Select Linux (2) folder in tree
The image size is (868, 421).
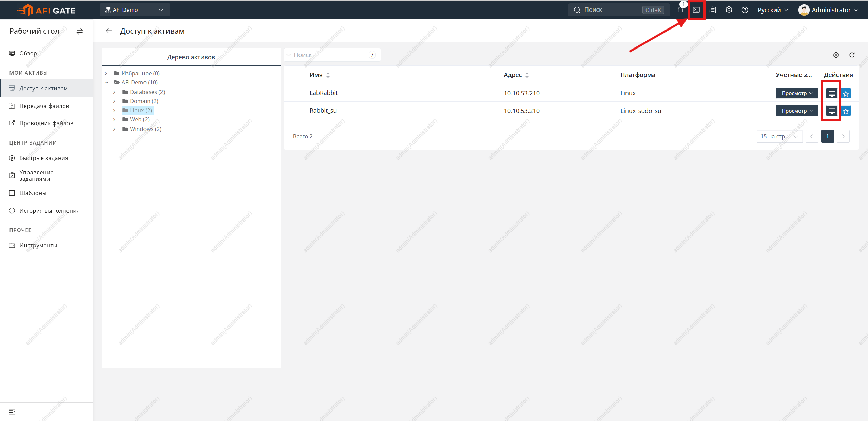click(x=138, y=110)
